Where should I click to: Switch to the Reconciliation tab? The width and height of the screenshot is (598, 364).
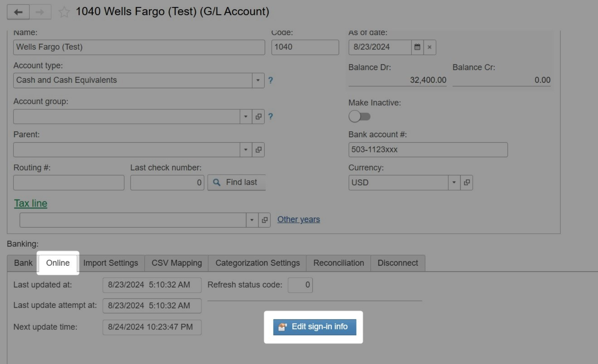click(338, 263)
